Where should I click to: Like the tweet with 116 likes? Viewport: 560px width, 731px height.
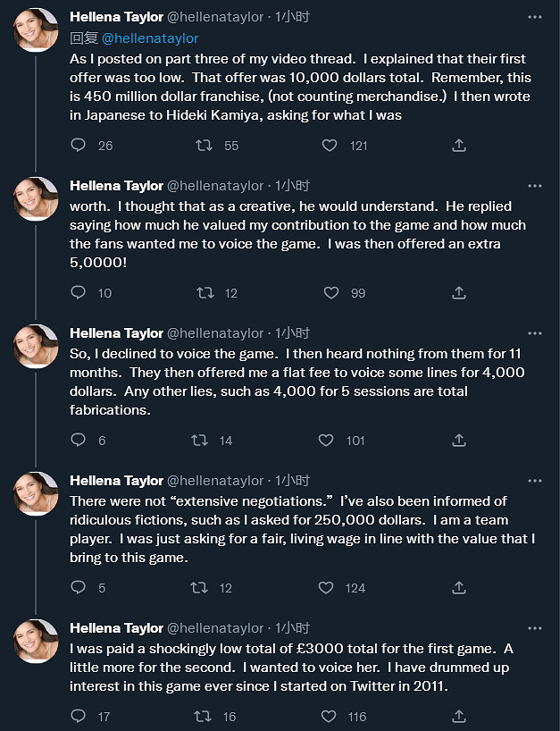click(x=330, y=716)
